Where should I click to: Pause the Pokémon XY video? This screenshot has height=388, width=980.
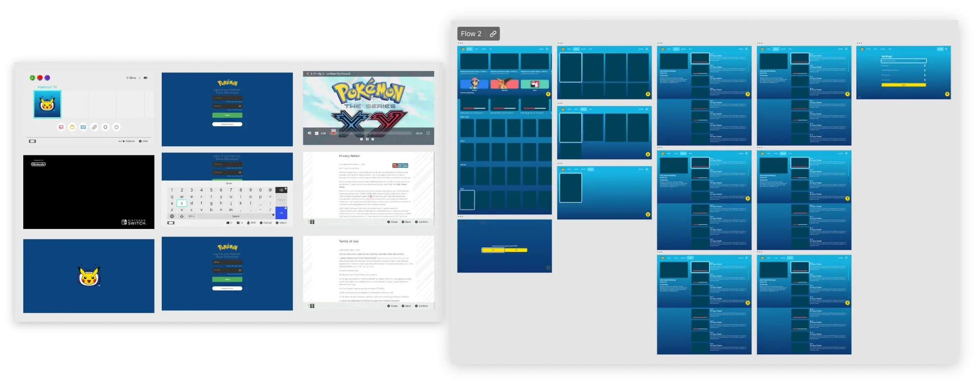367,139
